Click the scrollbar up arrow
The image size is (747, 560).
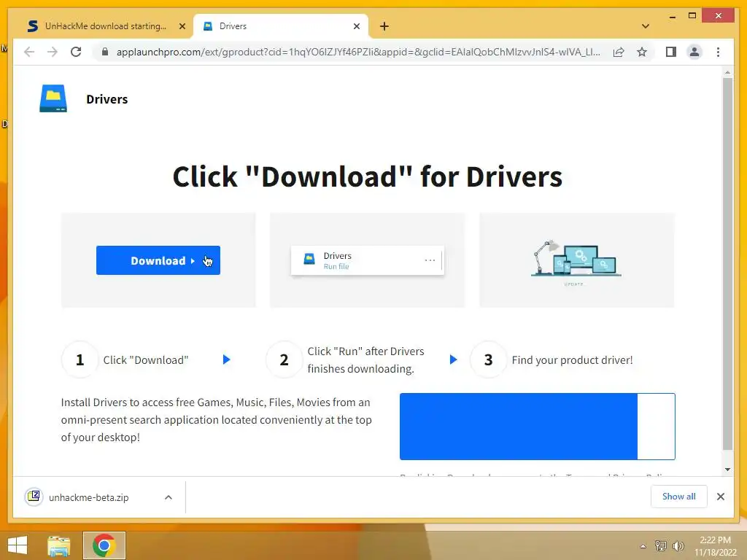click(x=727, y=72)
